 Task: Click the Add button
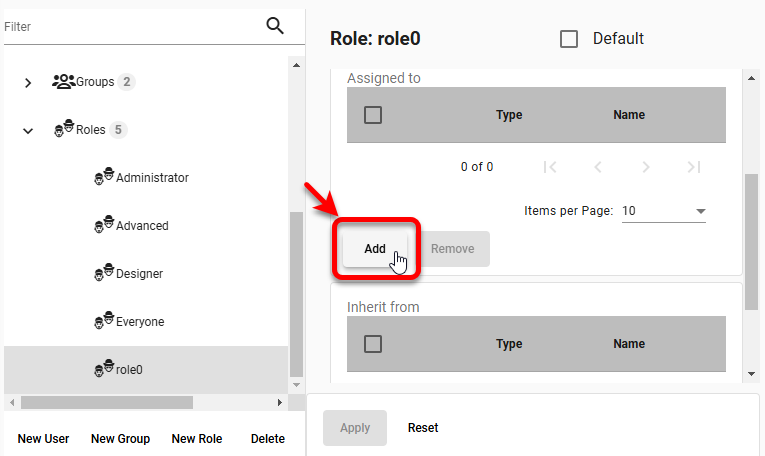(375, 249)
